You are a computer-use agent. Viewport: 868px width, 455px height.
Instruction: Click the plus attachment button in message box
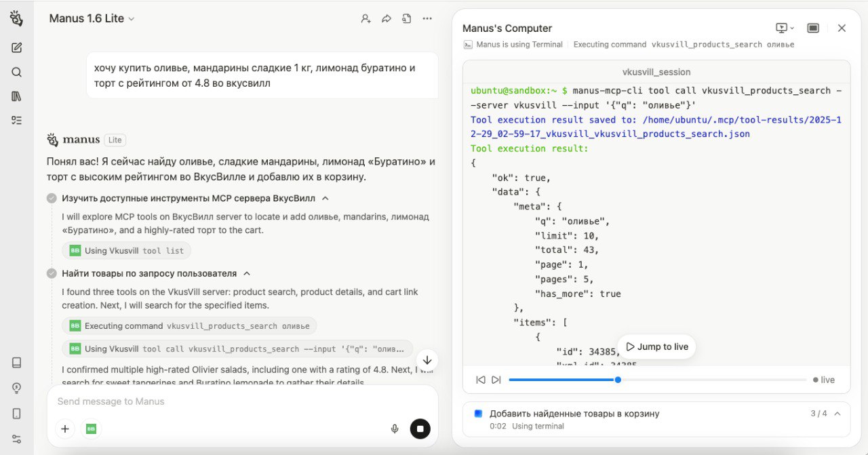pos(65,429)
